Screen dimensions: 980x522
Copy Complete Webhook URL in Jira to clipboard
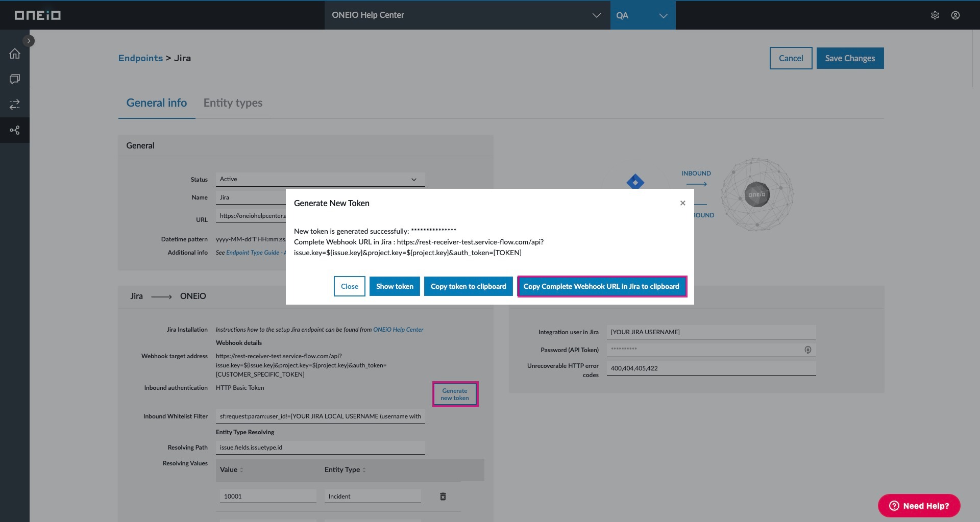point(602,286)
